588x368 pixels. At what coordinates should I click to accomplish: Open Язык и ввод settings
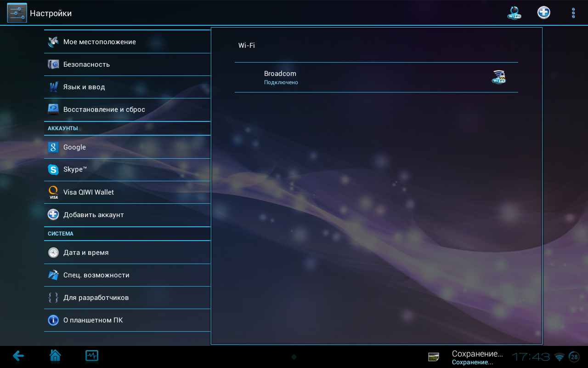127,87
